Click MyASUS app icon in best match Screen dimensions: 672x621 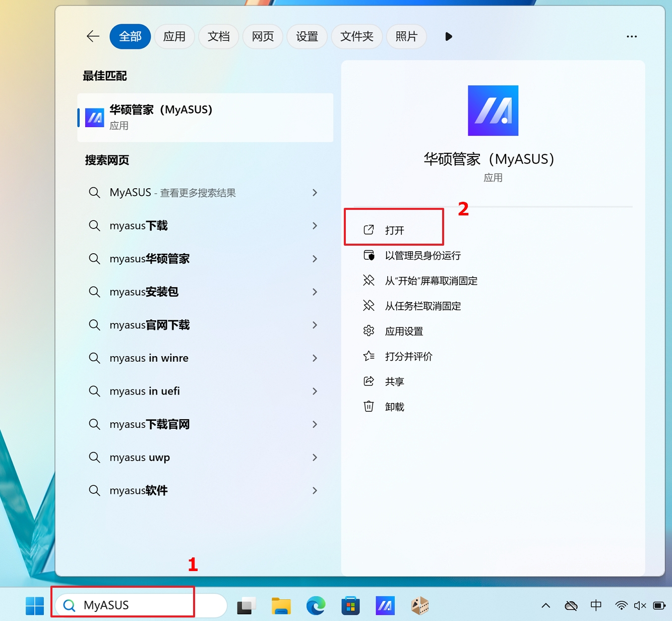click(95, 118)
